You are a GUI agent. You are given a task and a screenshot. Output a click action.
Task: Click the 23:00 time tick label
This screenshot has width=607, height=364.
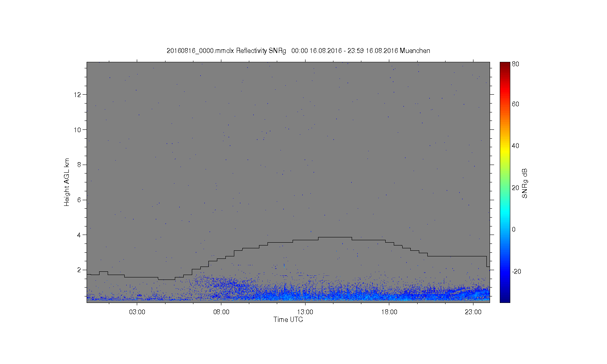click(x=473, y=312)
